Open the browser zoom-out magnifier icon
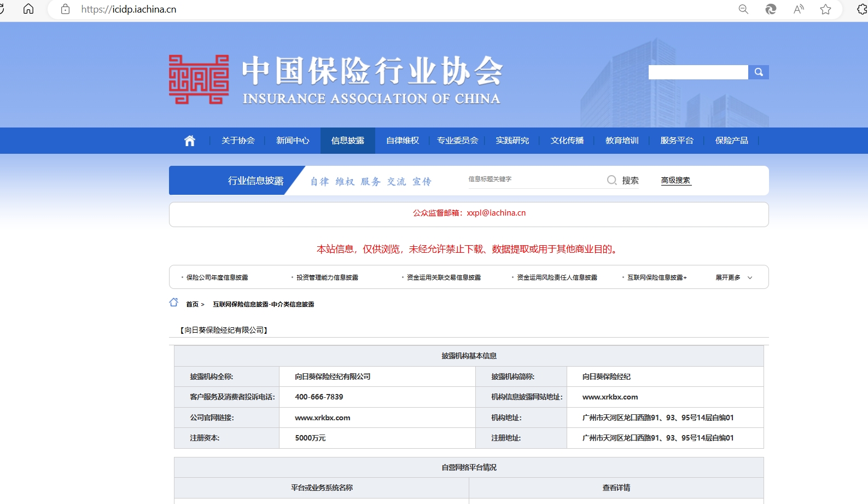This screenshot has width=868, height=504. 743,9
